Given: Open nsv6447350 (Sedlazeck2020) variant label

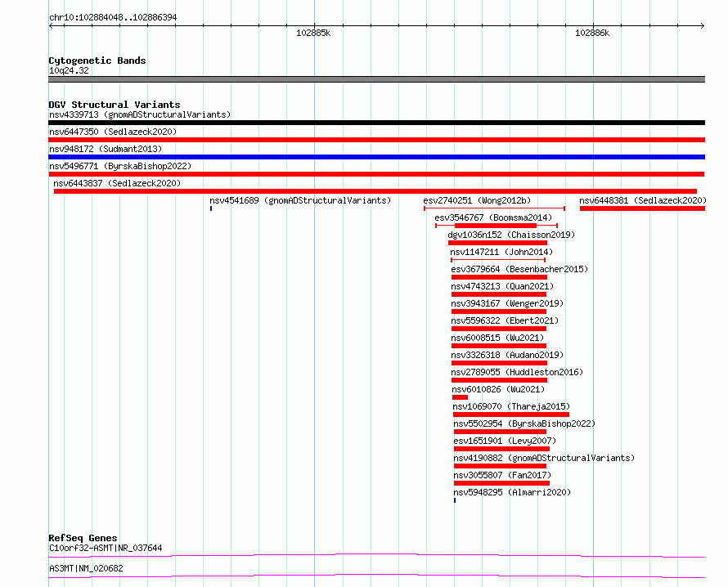Looking at the screenshot, I should [113, 132].
